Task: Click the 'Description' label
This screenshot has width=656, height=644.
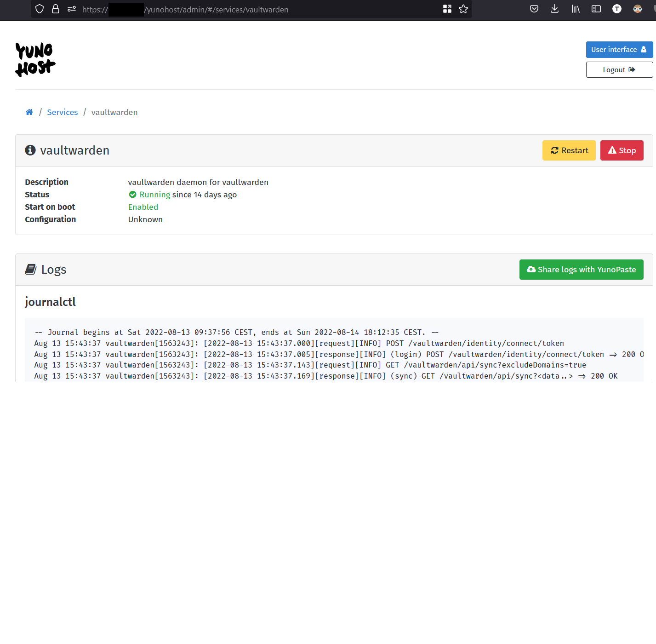Action: coord(46,182)
